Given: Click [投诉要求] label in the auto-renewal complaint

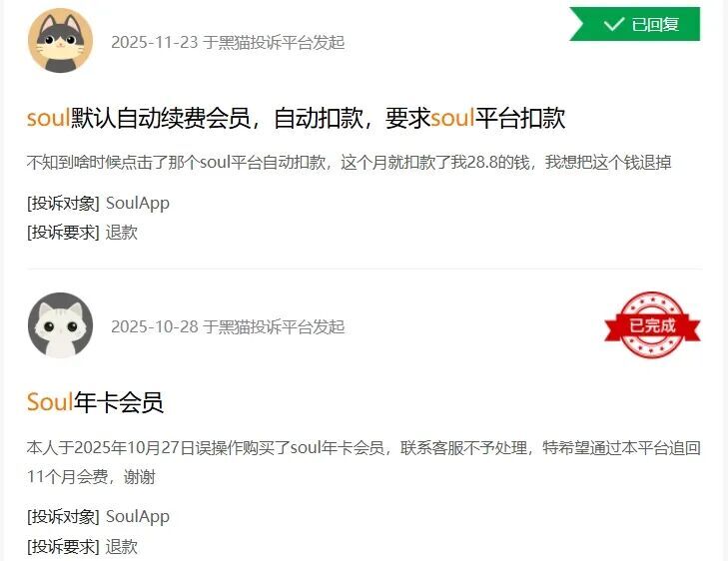Looking at the screenshot, I should pos(63,232).
